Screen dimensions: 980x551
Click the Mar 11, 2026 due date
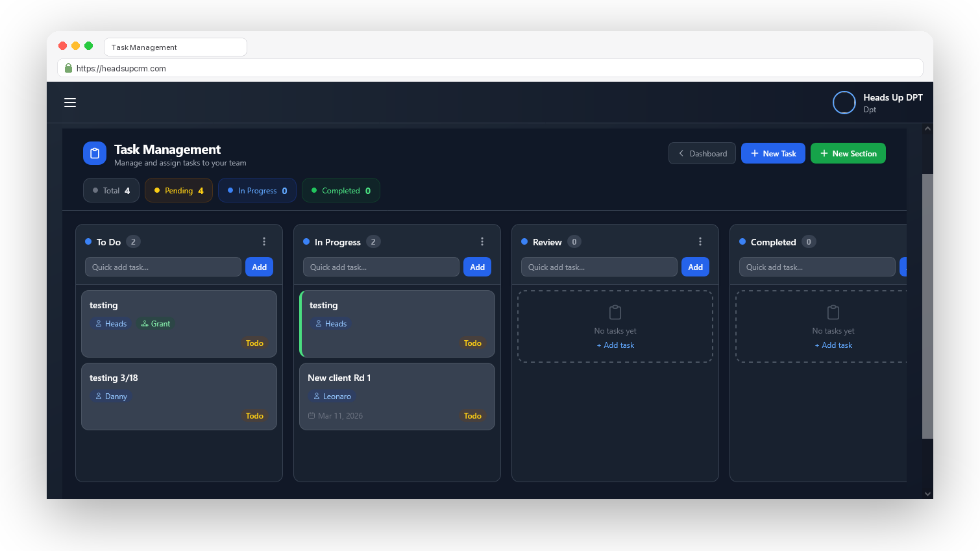[x=335, y=416]
